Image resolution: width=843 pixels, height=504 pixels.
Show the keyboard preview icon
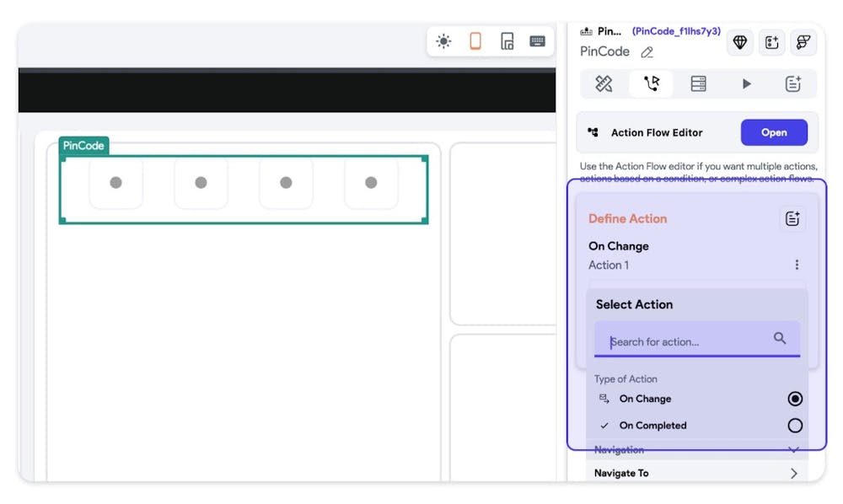point(537,41)
